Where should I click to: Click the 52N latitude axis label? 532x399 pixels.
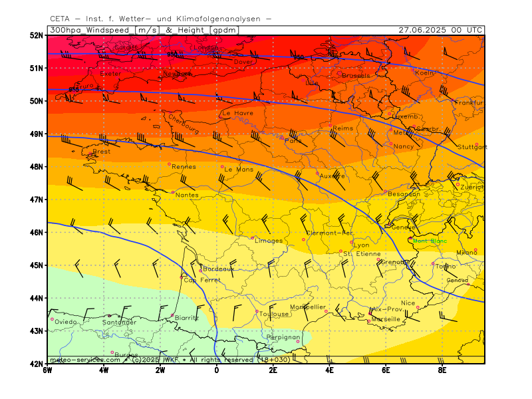click(37, 35)
